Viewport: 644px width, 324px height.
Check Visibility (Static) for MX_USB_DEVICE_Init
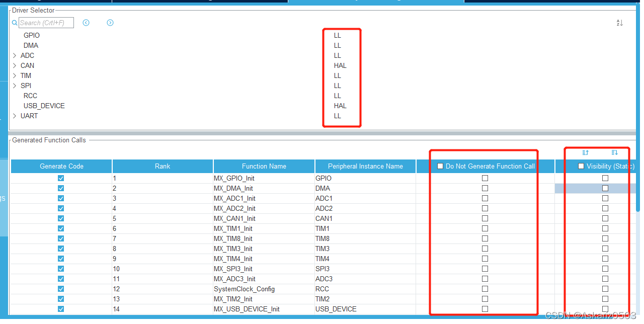point(605,309)
